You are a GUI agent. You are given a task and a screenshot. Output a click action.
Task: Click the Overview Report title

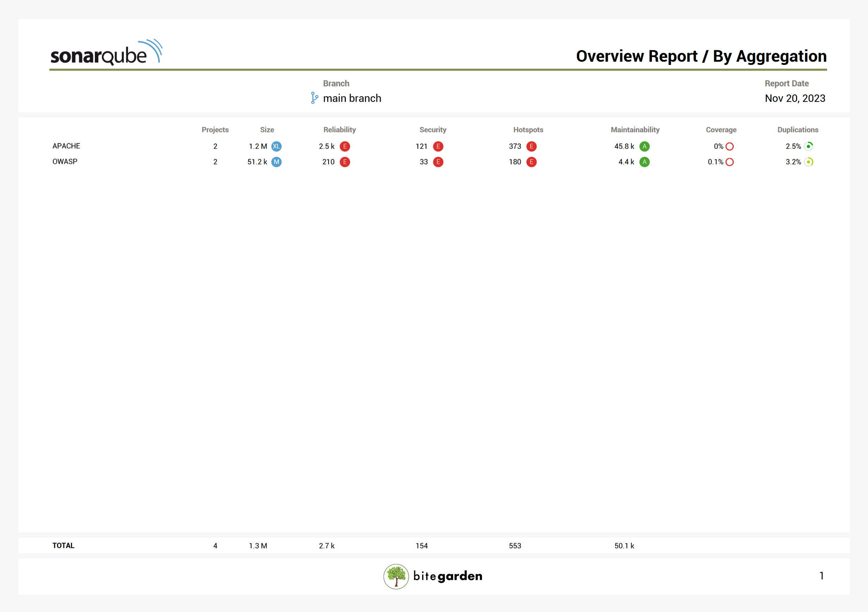[701, 56]
